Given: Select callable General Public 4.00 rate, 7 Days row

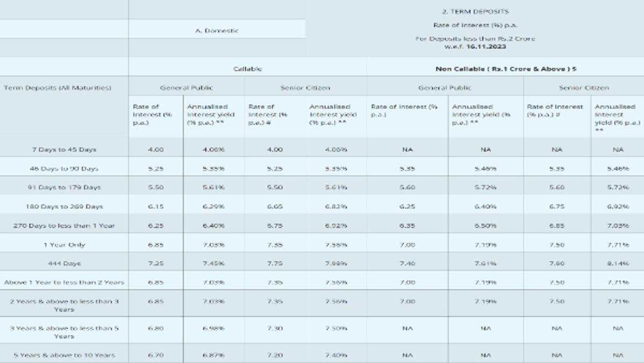Looking at the screenshot, I should [x=156, y=150].
